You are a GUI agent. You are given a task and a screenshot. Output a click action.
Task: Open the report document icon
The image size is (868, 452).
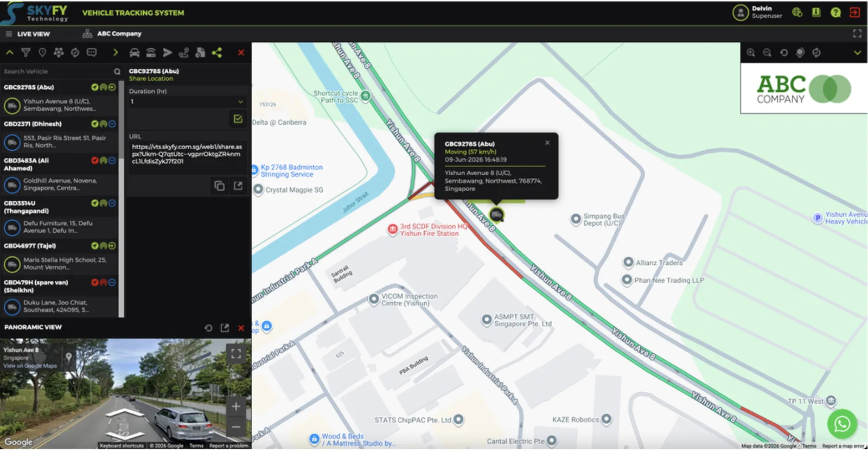coord(200,53)
